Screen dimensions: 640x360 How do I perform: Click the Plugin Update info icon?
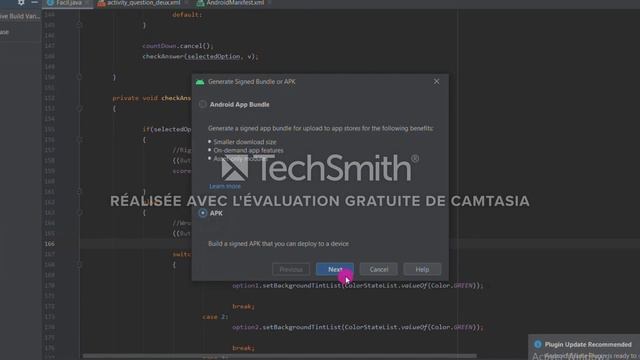[538, 344]
